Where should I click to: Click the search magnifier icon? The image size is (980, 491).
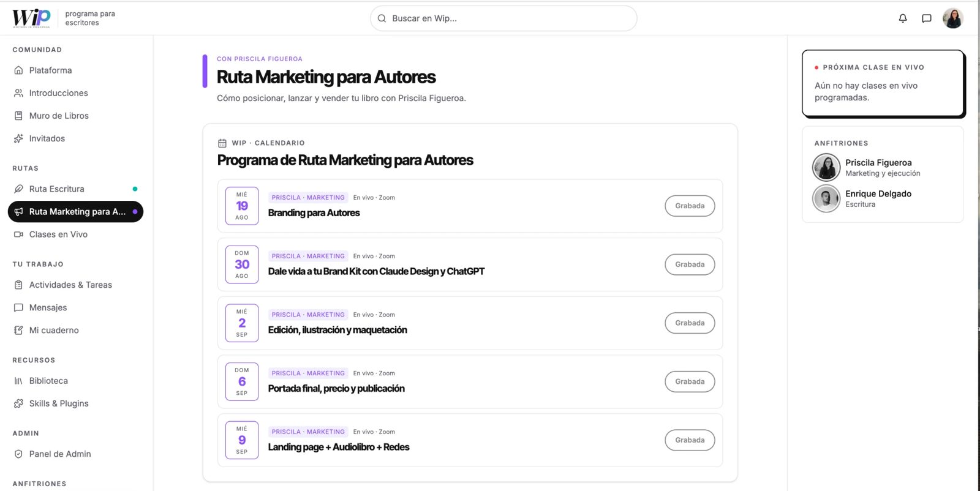click(x=382, y=18)
